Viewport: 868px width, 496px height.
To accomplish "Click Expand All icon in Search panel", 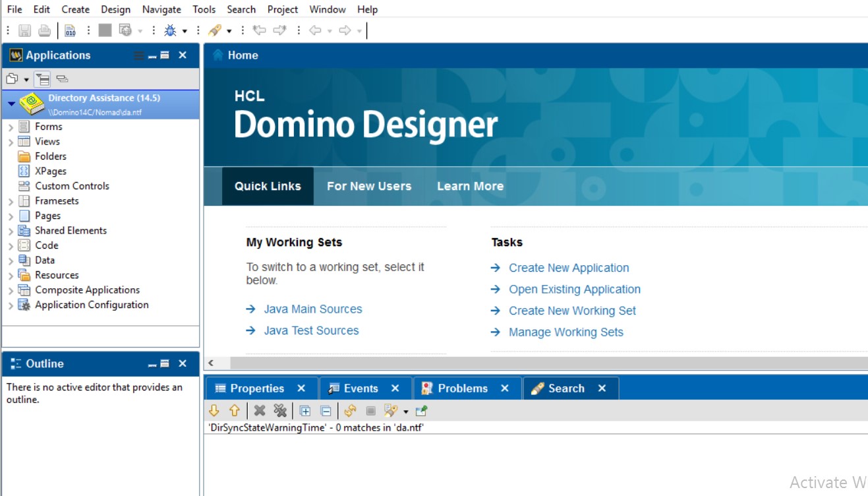I will (x=304, y=411).
